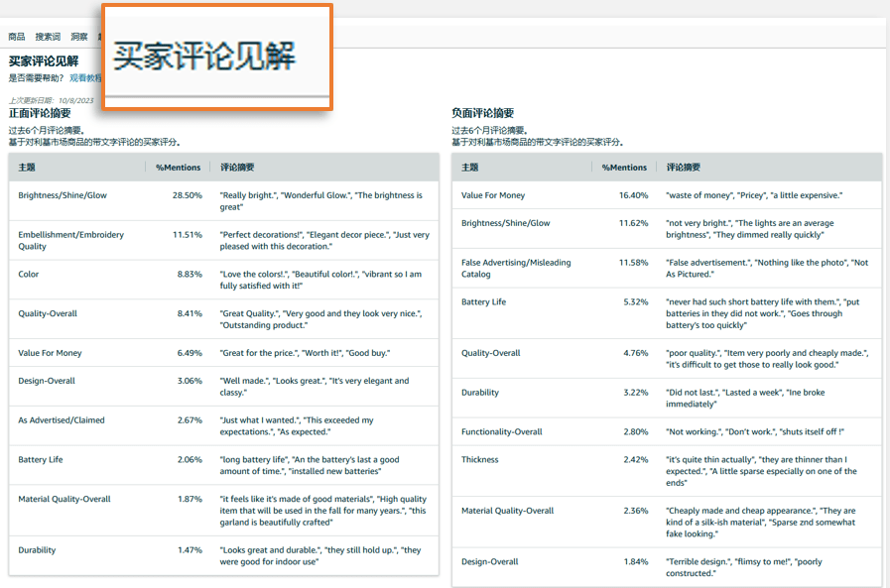Click %Mentions header in negative reviews table
This screenshot has height=588, width=890.
click(x=624, y=168)
